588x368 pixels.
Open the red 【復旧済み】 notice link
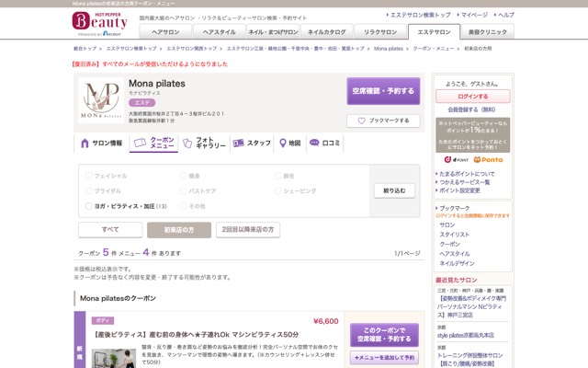(x=150, y=64)
